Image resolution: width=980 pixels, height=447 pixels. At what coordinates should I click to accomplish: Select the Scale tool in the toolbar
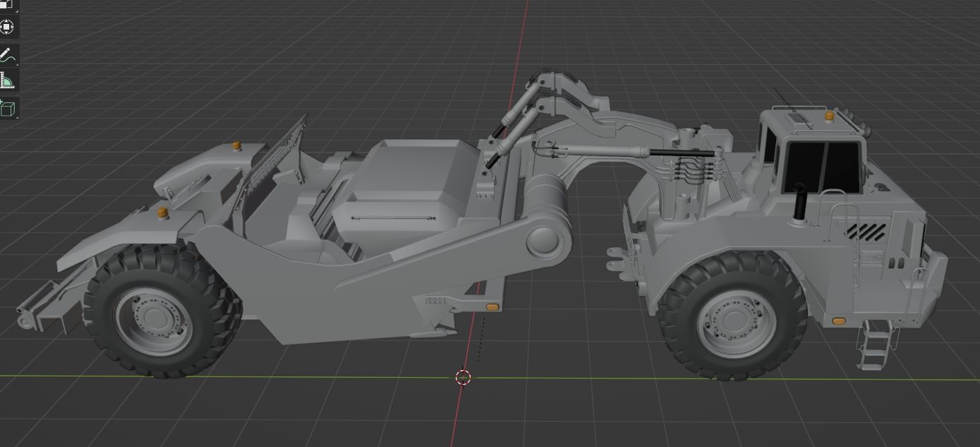pyautogui.click(x=7, y=5)
